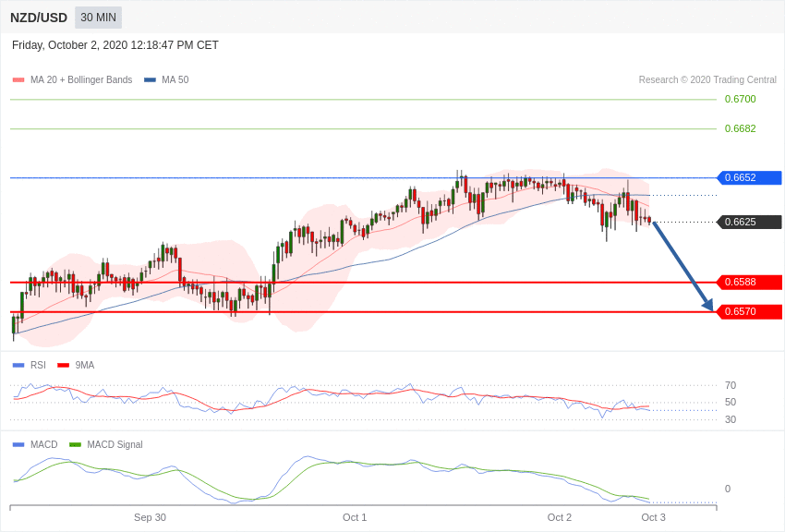Image resolution: width=785 pixels, height=532 pixels.
Task: Click the black 0.6625 current price tag
Action: point(749,222)
